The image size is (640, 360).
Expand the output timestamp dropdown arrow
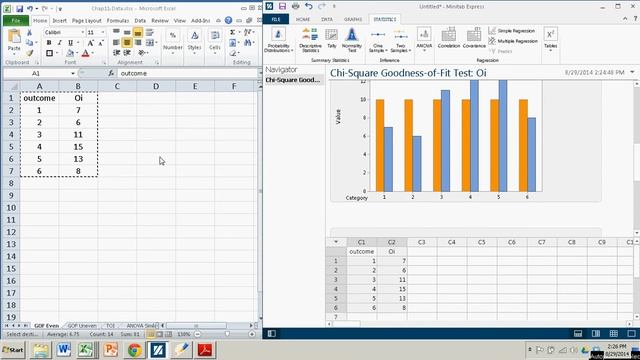(632, 73)
